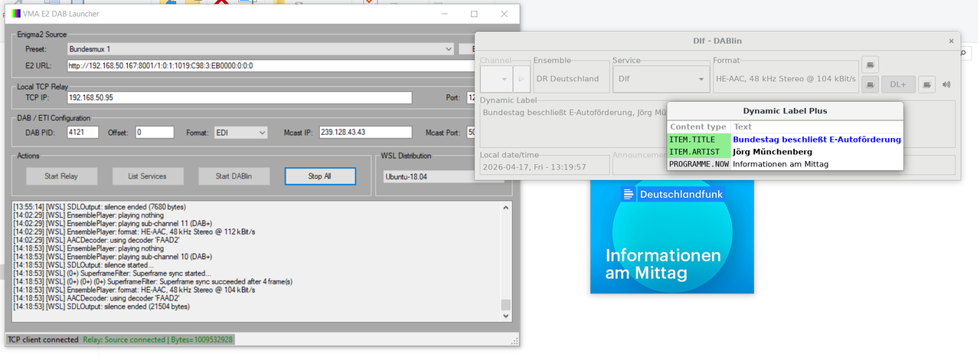Click the blue 'Bundestag beschließt E-Autoförderung' title text
This screenshot has width=980, height=358.
pyautogui.click(x=817, y=140)
